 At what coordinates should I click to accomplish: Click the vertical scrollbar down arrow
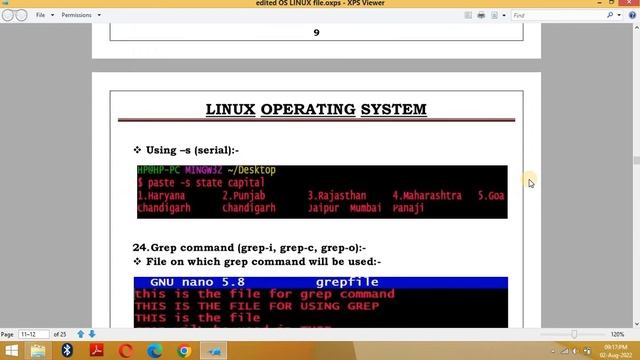pos(636,324)
